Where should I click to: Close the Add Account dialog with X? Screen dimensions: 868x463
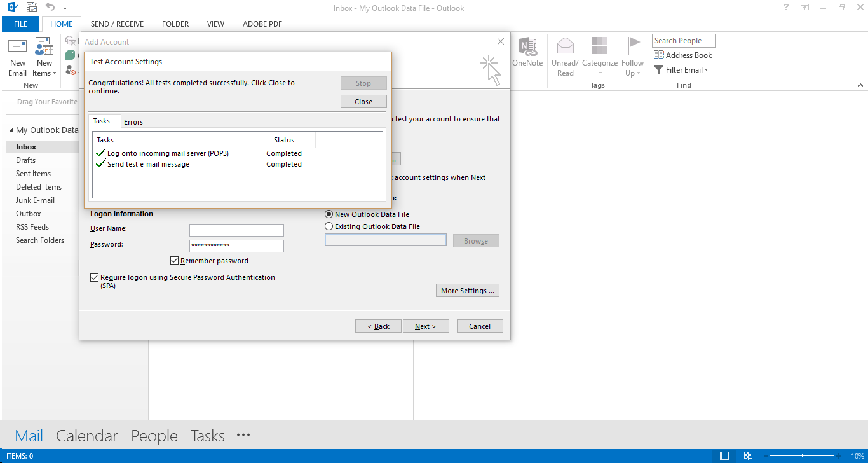coord(501,41)
